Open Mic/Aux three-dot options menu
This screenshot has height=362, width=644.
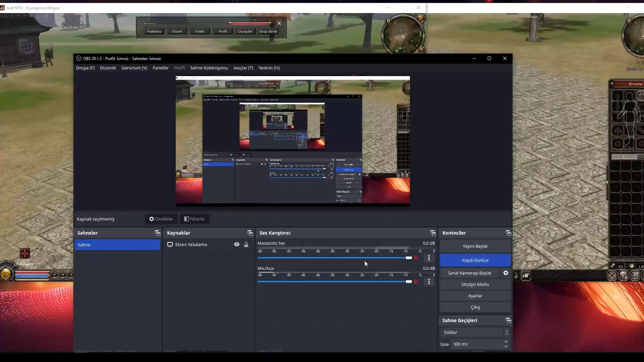(429, 282)
